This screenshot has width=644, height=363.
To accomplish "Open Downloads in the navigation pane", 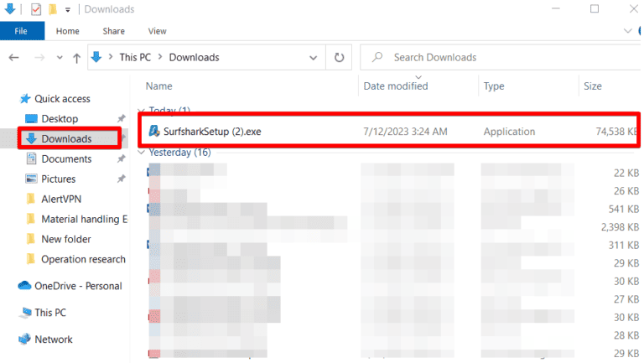I will (66, 139).
